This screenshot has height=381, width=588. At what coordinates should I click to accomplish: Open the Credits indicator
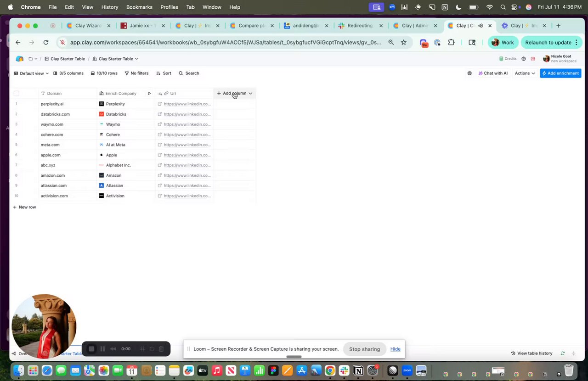coord(508,59)
